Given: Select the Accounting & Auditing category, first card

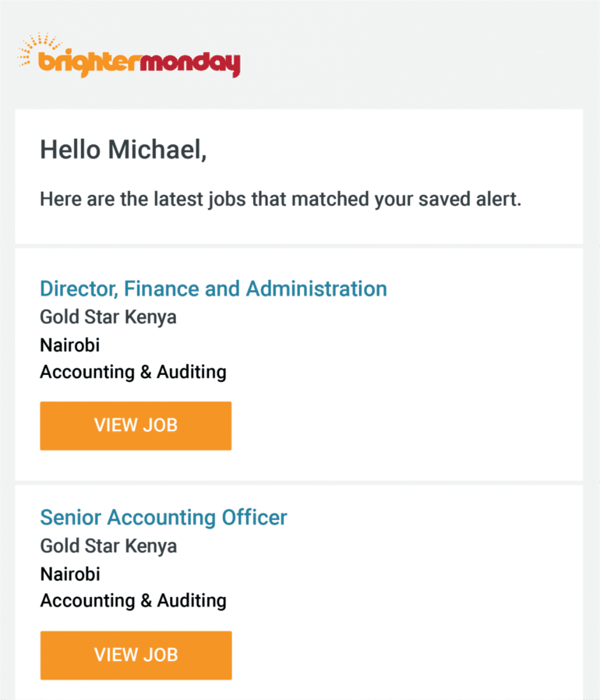Looking at the screenshot, I should (132, 372).
